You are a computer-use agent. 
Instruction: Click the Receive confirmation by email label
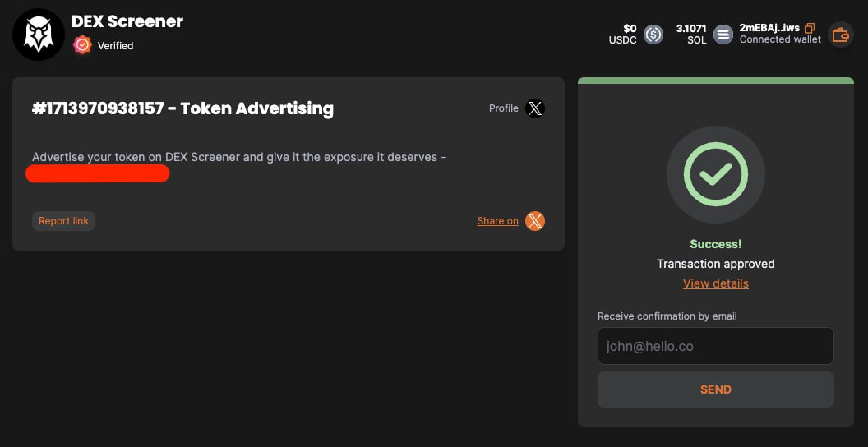tap(667, 316)
